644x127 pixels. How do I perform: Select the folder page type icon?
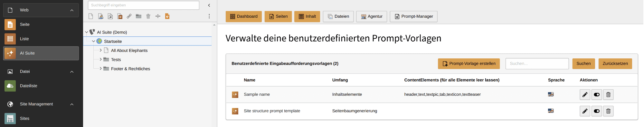point(138,16)
